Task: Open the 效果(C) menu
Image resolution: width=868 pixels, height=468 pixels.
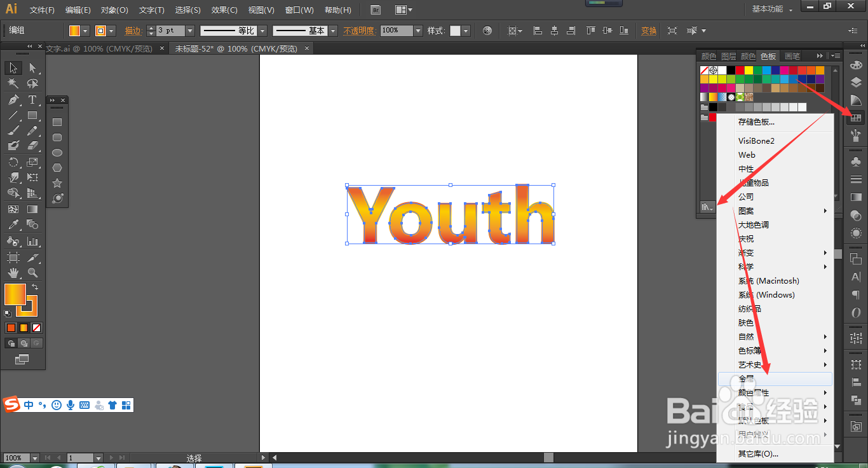Action: [224, 10]
